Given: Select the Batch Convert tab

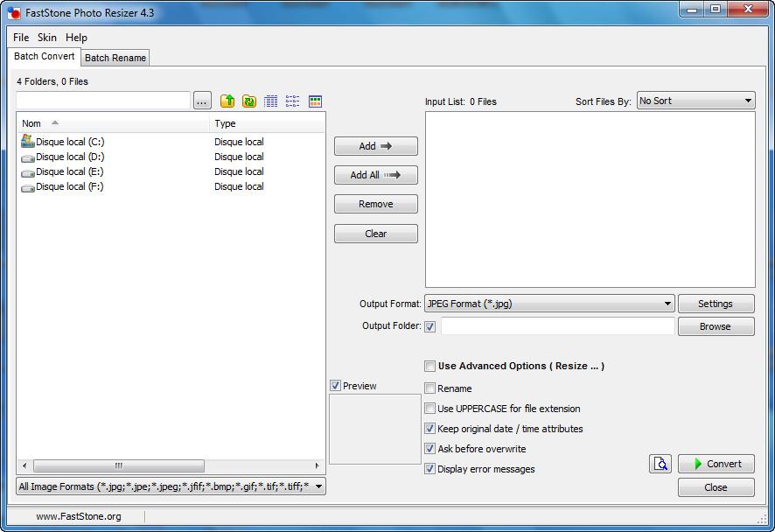Looking at the screenshot, I should (x=44, y=56).
